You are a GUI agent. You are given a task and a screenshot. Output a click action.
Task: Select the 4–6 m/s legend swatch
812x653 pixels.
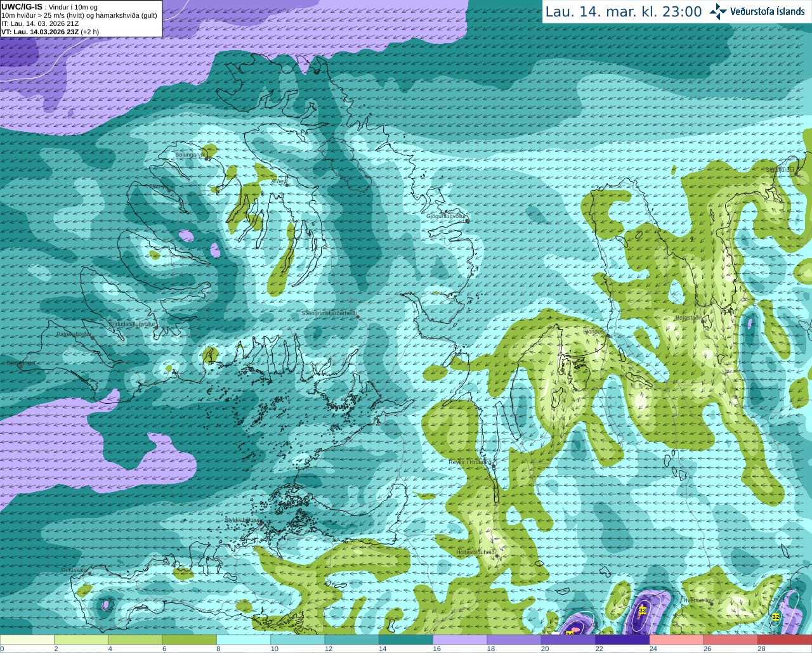(x=135, y=640)
